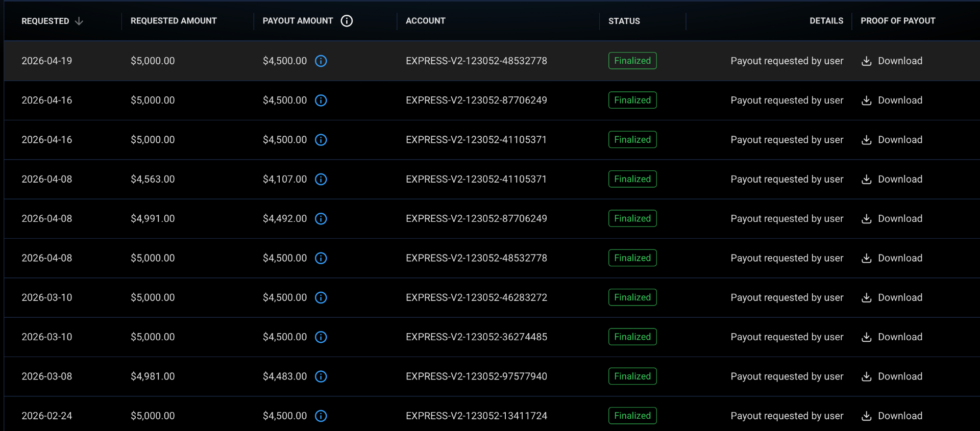Select payout amount $4,483.00

tap(285, 376)
